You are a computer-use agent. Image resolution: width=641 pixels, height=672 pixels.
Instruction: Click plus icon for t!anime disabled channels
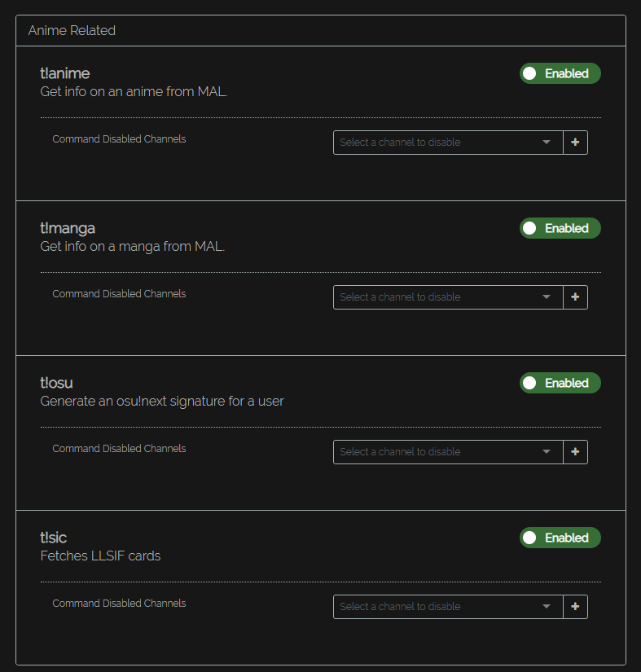575,143
